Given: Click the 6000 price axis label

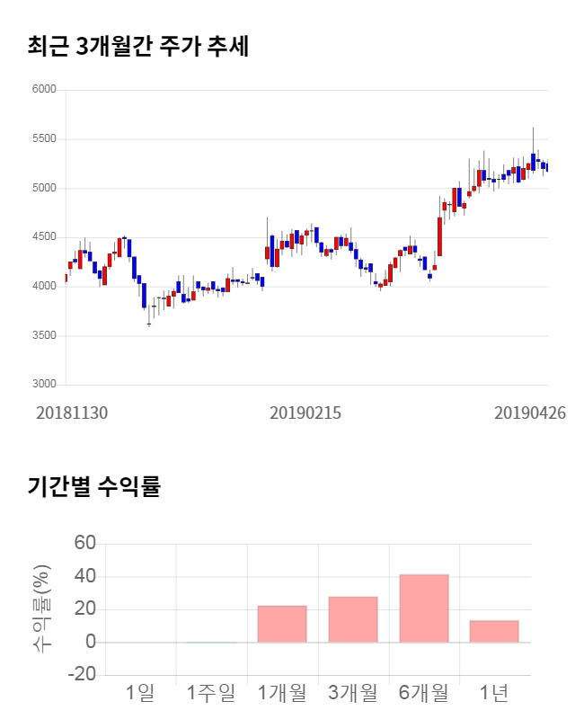Looking at the screenshot, I should coord(43,90).
